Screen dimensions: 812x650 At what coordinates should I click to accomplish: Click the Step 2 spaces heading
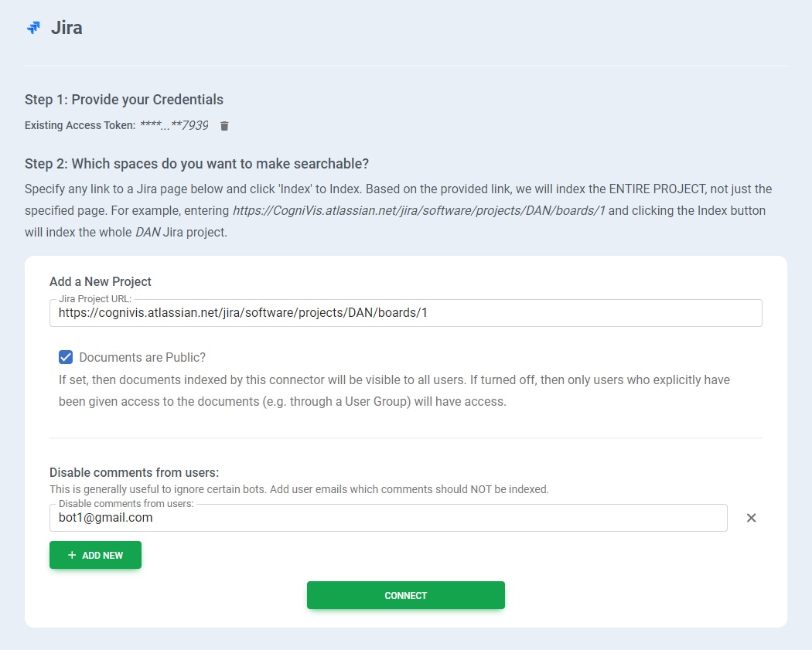point(196,163)
